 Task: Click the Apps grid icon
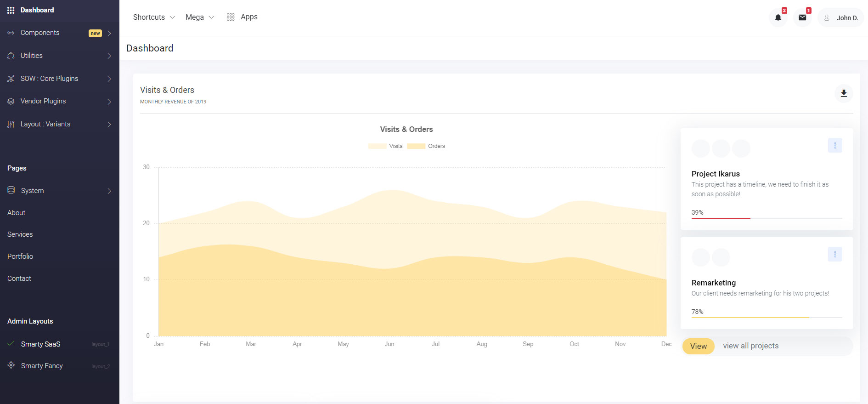pos(231,17)
